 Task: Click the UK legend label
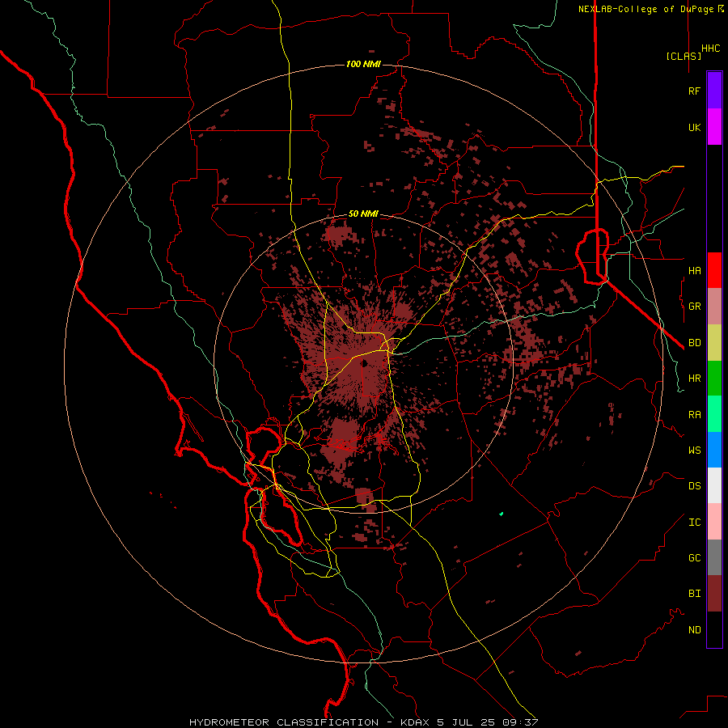pos(694,128)
